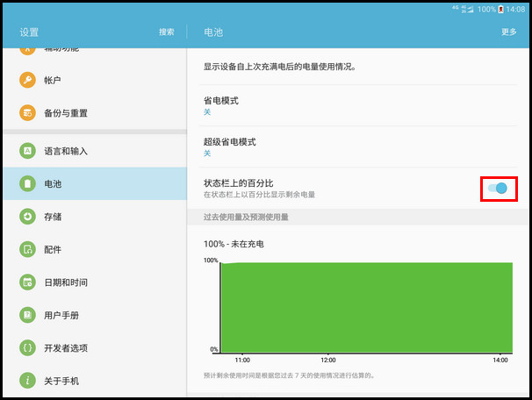Tap the 设置 header title
This screenshot has height=400, width=532.
pos(29,32)
